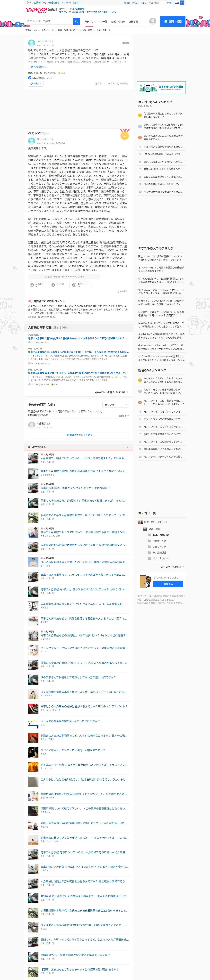Image resolution: width=210 pixels, height=980 pixels.
Task: Expand hidden answers with 表示する
Action: click(123, 416)
